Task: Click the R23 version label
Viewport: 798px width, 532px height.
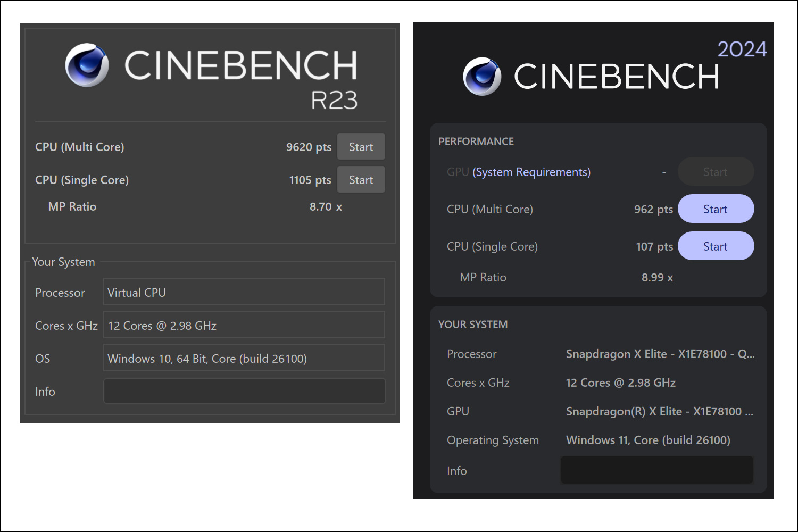Action: (334, 100)
